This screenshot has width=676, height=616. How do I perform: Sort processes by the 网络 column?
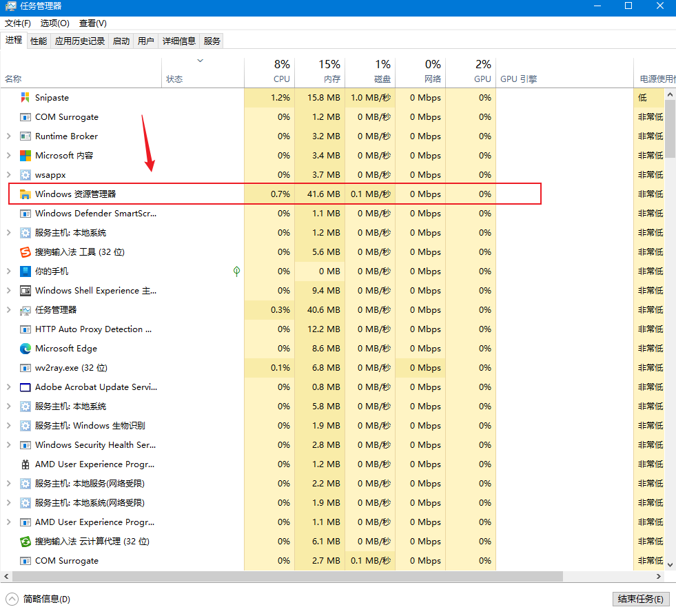[420, 72]
